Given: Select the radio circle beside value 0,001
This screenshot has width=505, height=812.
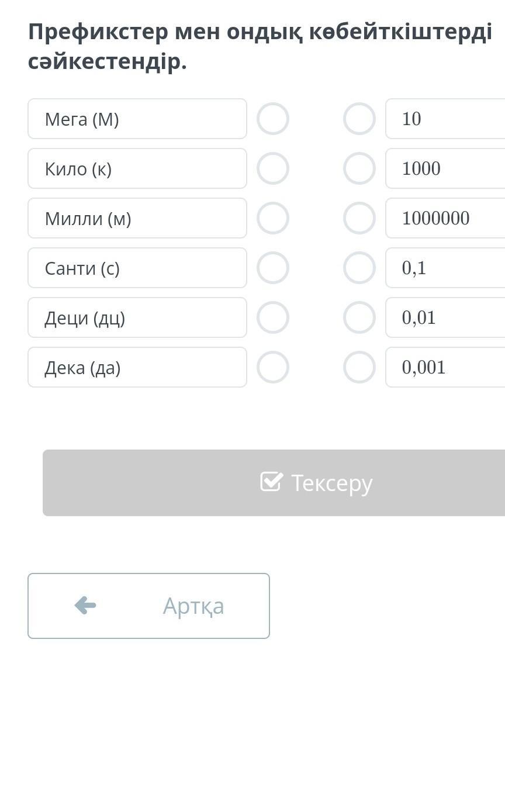Looking at the screenshot, I should [x=359, y=367].
